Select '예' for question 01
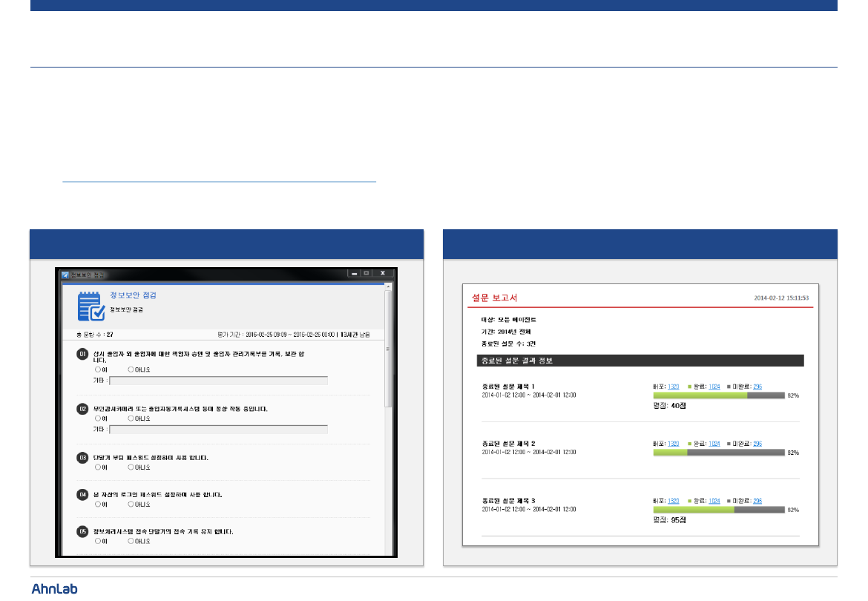 click(97, 369)
